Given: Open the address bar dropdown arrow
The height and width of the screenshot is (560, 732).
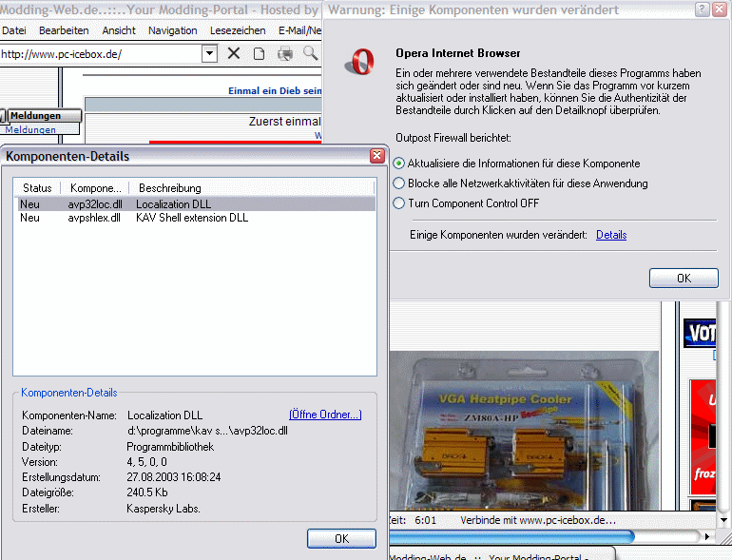Looking at the screenshot, I should (209, 53).
